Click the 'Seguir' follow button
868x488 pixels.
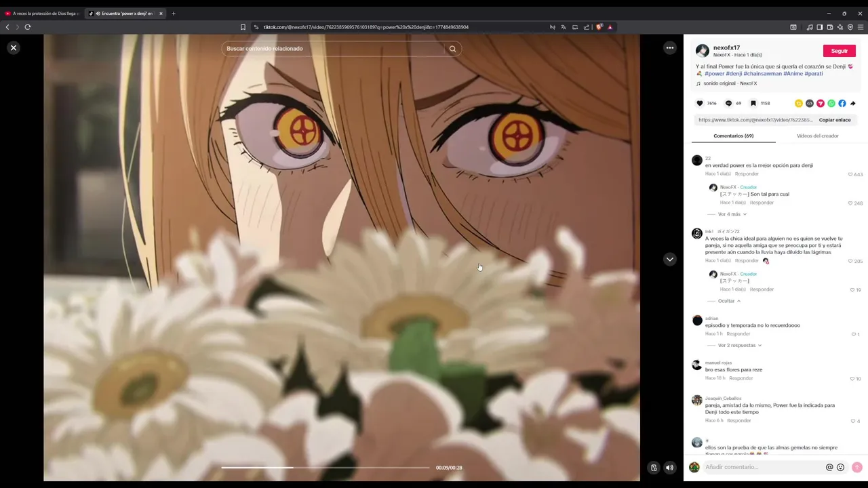840,51
